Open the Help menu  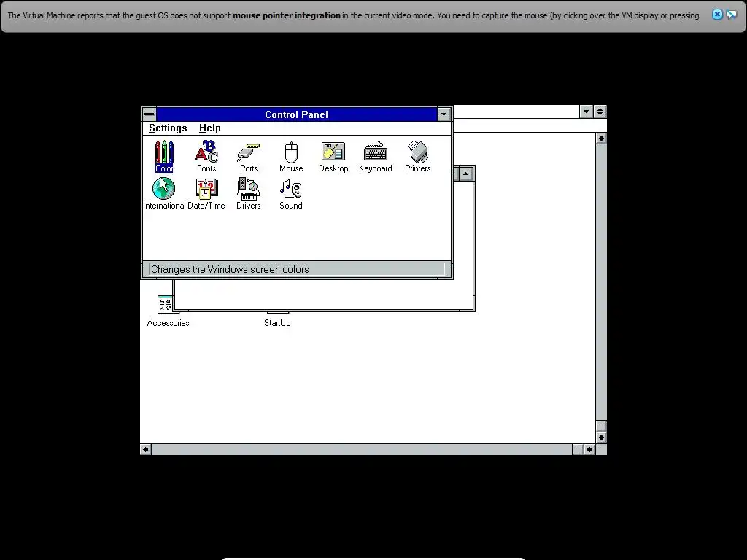pos(209,128)
